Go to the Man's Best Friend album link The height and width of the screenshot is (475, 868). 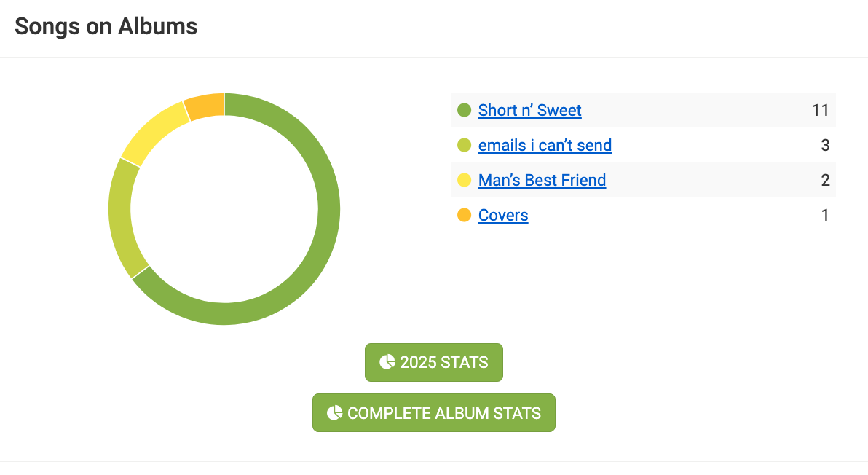tap(542, 180)
